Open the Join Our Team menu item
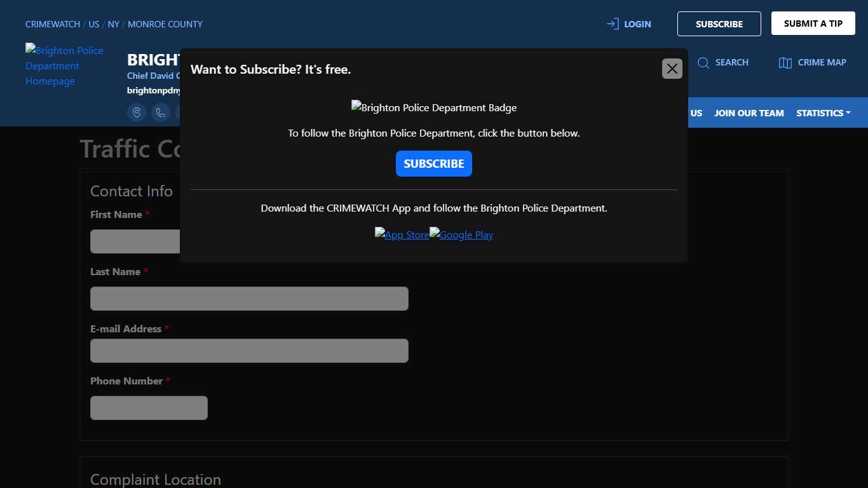 tap(749, 113)
